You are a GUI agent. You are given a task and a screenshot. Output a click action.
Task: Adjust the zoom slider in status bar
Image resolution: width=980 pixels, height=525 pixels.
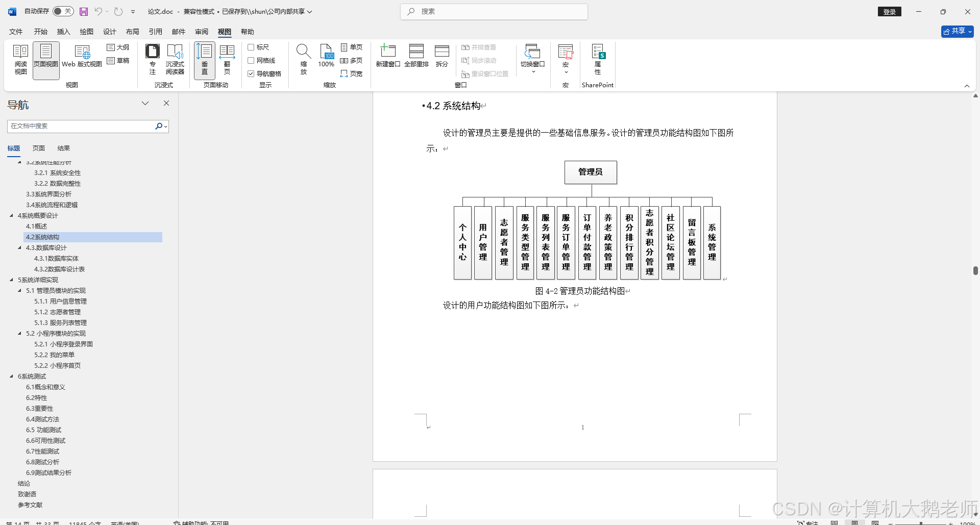coord(921,523)
